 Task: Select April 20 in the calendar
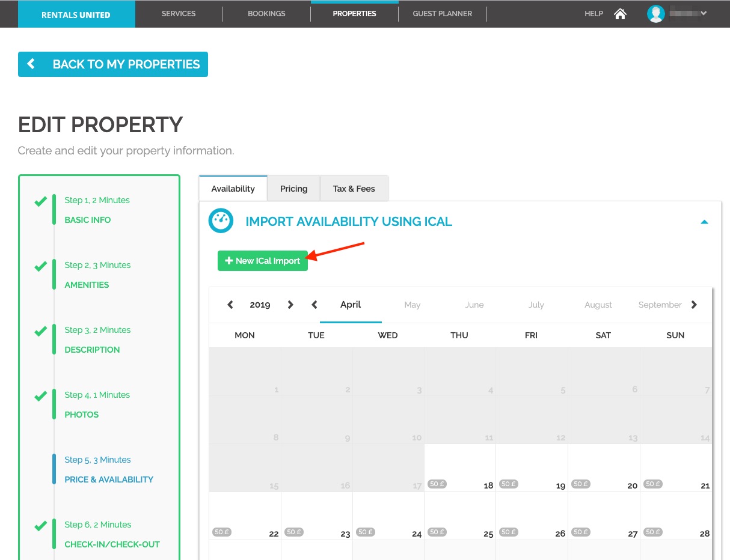[604, 468]
